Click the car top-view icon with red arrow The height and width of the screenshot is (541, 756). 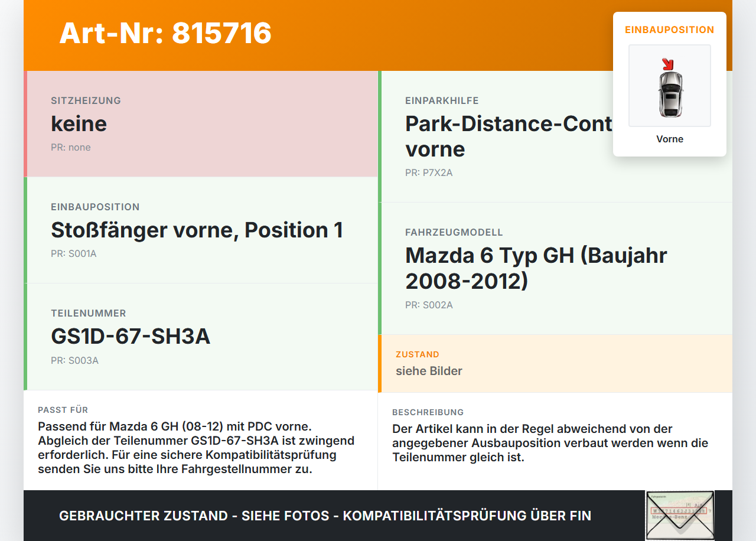(670, 86)
